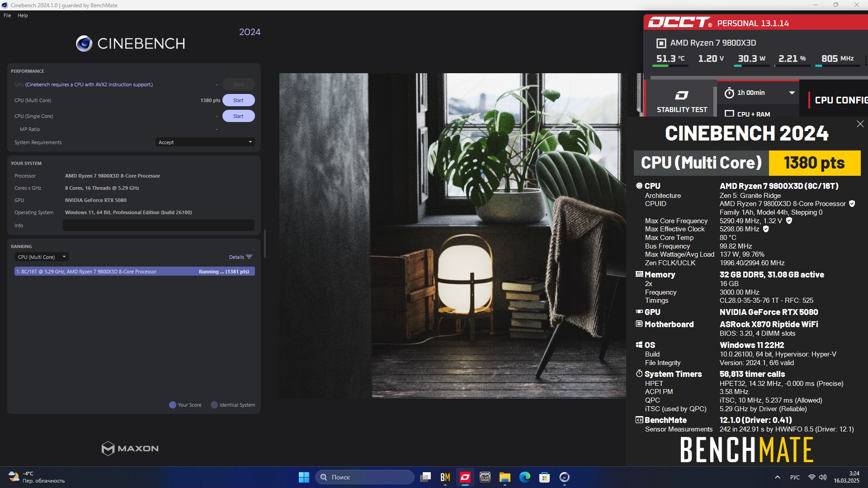Open OCCT from the taskbar
The height and width of the screenshot is (488, 868).
pos(465,477)
